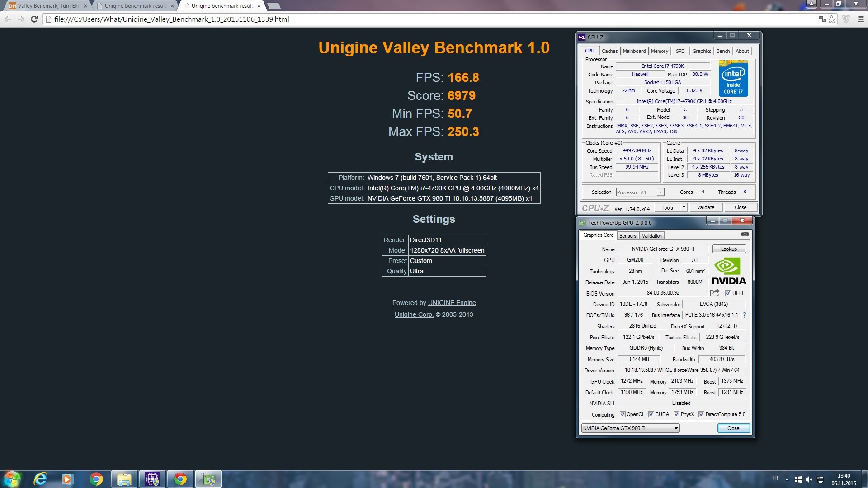Click Validate button in CPU-Z

pyautogui.click(x=705, y=207)
